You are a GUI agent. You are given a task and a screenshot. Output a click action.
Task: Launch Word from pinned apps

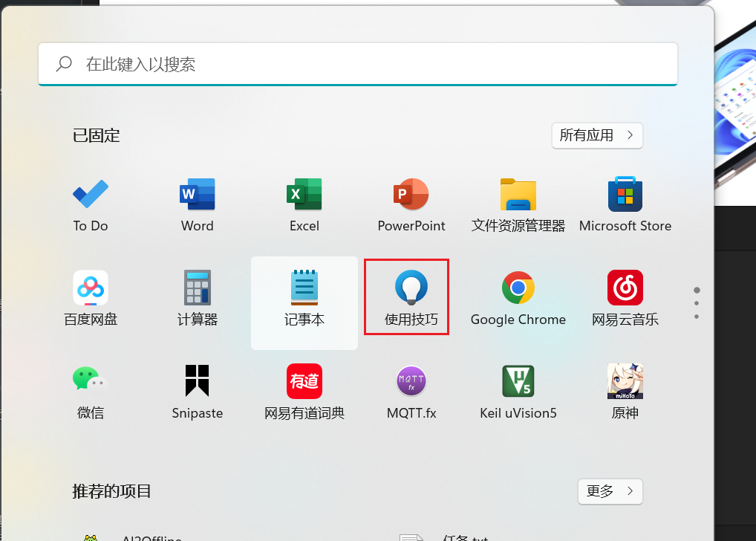coord(198,205)
